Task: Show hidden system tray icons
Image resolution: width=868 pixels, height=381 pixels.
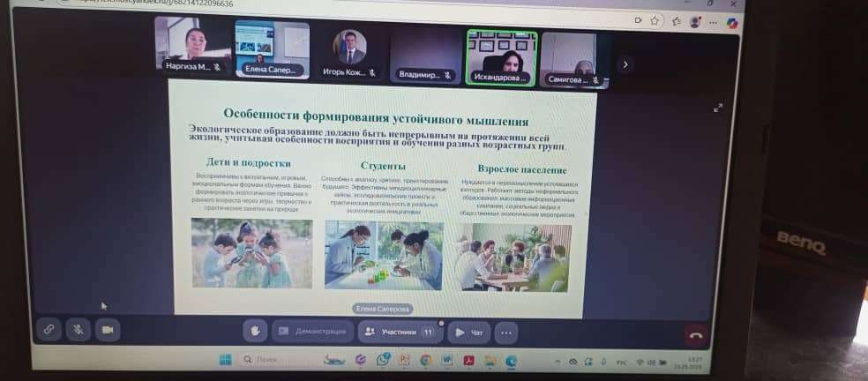Action: (557, 362)
